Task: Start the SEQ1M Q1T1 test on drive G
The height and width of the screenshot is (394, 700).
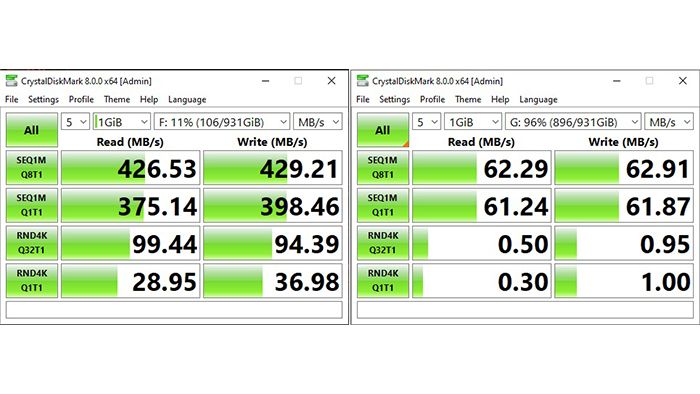Action: (383, 205)
